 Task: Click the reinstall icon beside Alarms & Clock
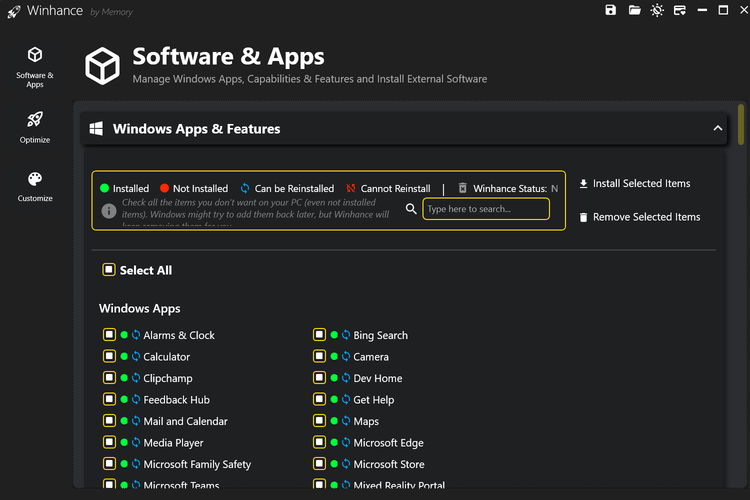tap(136, 335)
